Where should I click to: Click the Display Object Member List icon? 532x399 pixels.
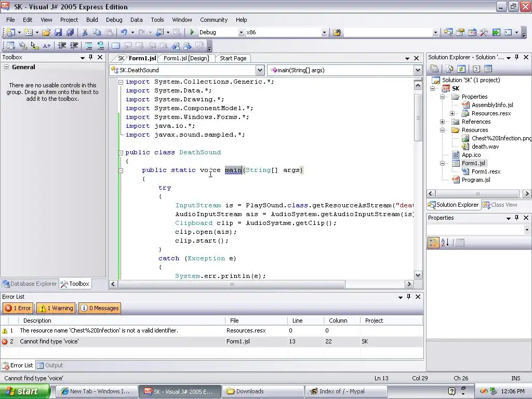click(11, 46)
